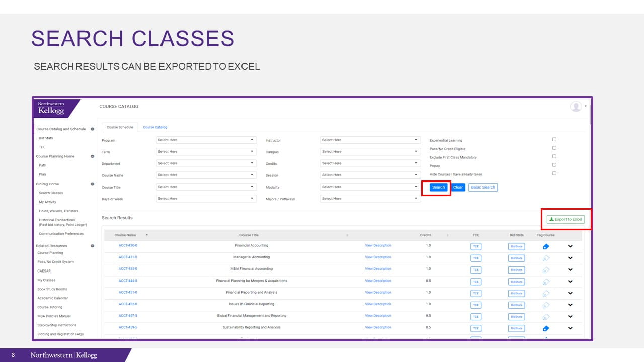Select the Course Schedule tab

[120, 127]
